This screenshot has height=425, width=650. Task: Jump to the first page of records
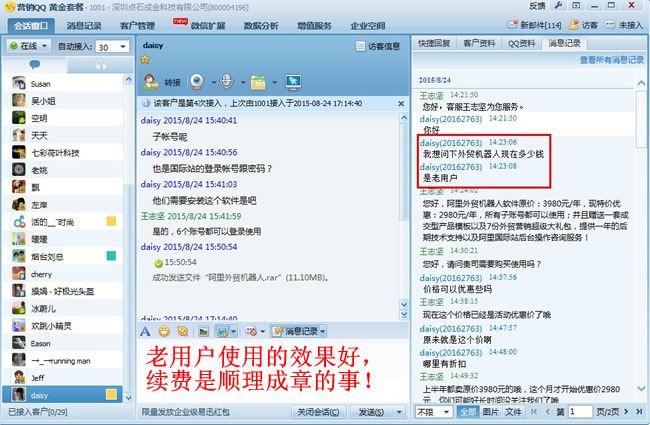click(534, 411)
